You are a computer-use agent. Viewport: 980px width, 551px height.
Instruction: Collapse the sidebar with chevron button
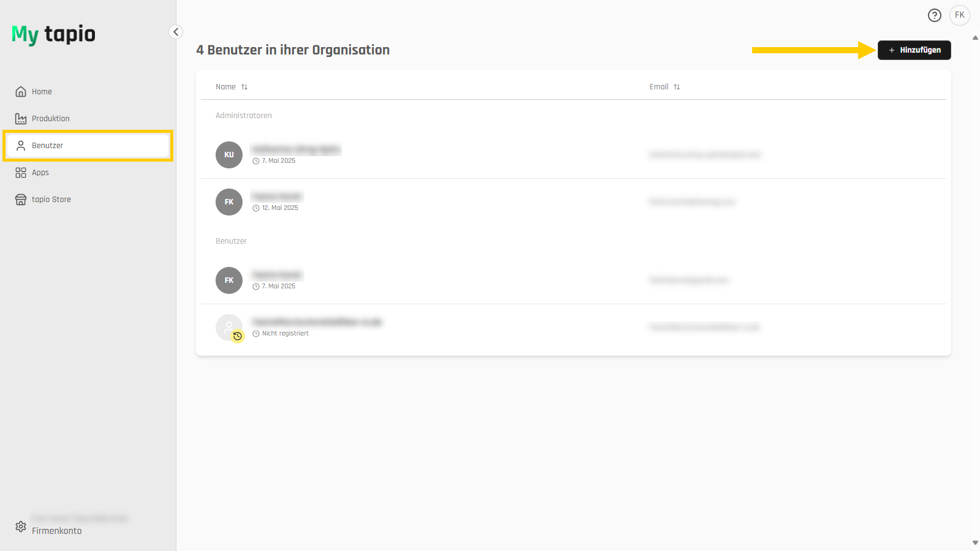(176, 32)
